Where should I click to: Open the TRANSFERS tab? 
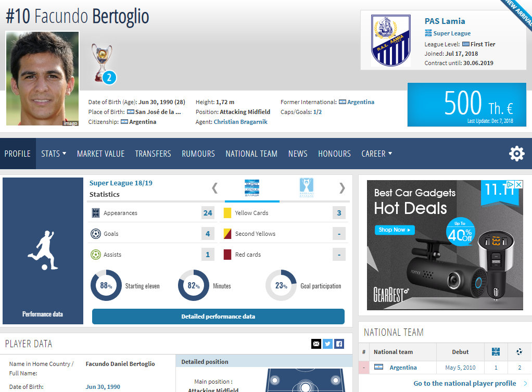point(153,154)
